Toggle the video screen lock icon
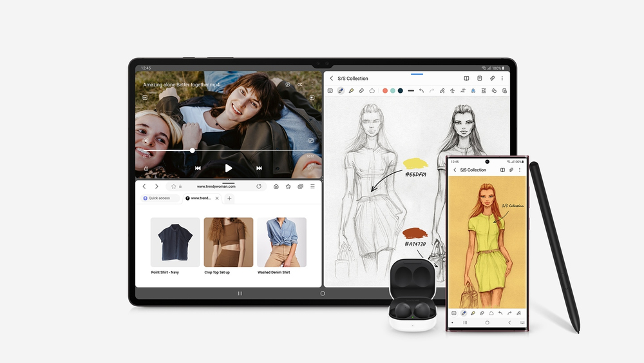Screen dimensions: 644x363 pyautogui.click(x=146, y=168)
